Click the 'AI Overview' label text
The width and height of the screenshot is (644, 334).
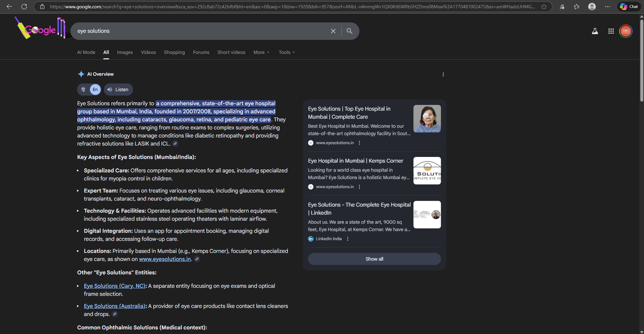click(x=101, y=74)
